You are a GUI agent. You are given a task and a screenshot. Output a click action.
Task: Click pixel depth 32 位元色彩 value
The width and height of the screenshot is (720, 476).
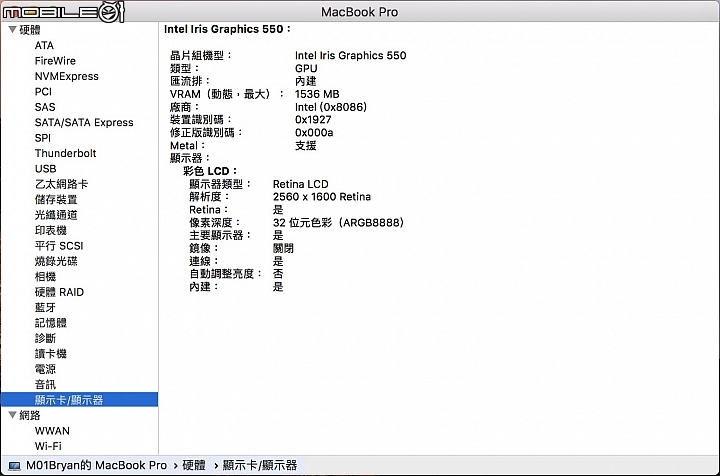tap(338, 223)
